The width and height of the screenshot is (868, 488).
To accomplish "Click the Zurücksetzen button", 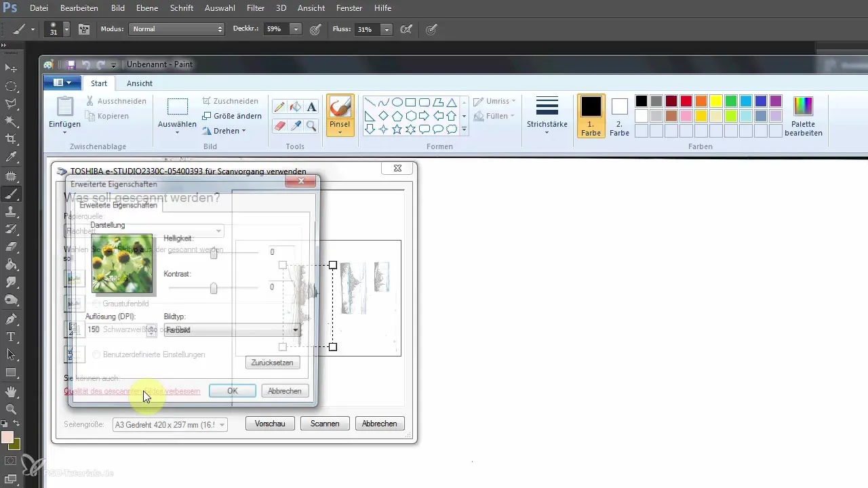I will coord(272,363).
